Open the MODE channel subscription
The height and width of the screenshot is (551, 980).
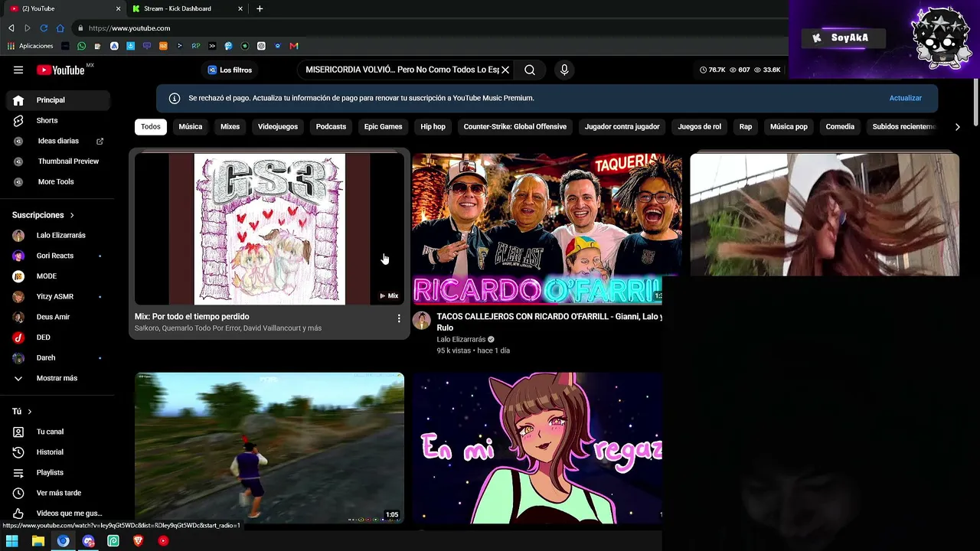coord(58,276)
